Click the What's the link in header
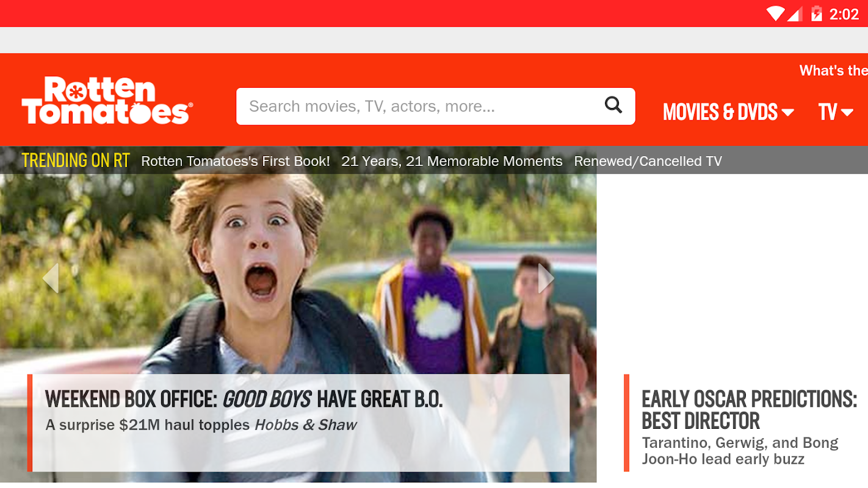 pos(833,71)
